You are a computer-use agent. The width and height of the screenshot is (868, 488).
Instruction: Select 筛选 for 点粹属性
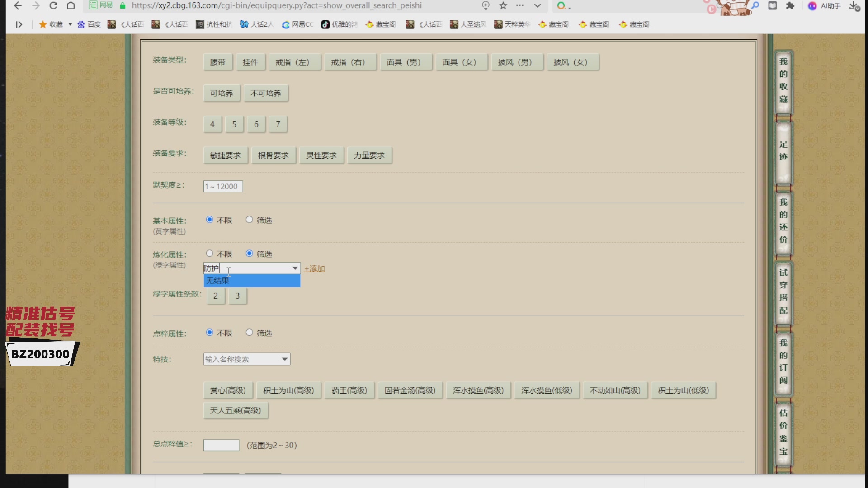[x=249, y=333]
